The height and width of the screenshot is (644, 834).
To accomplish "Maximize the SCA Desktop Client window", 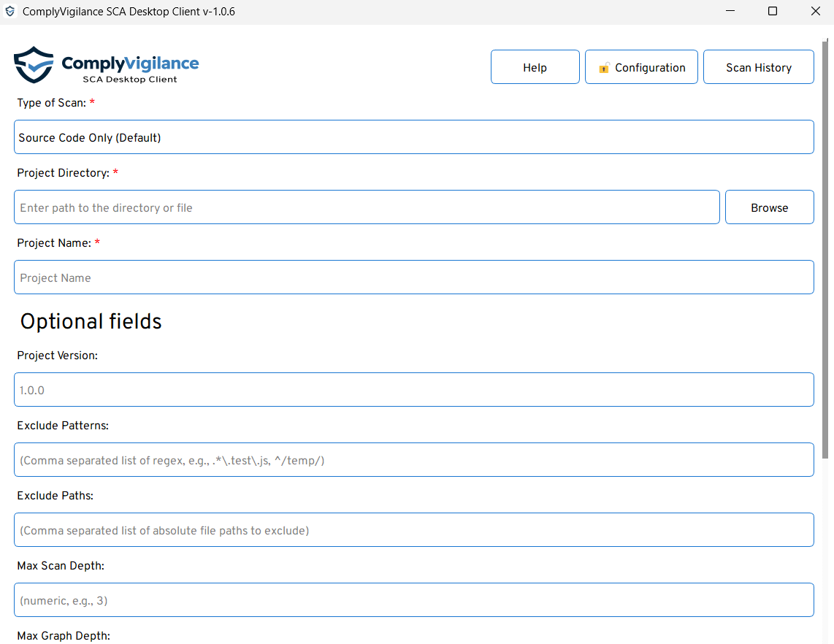I will (773, 12).
